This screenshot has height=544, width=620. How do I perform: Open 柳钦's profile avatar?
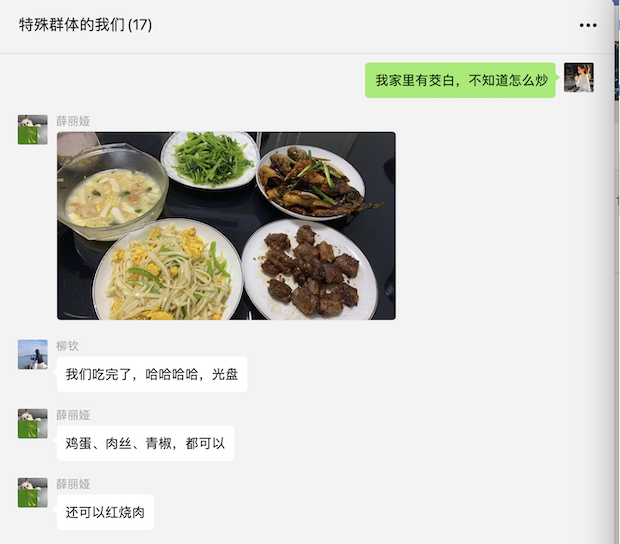(x=33, y=355)
